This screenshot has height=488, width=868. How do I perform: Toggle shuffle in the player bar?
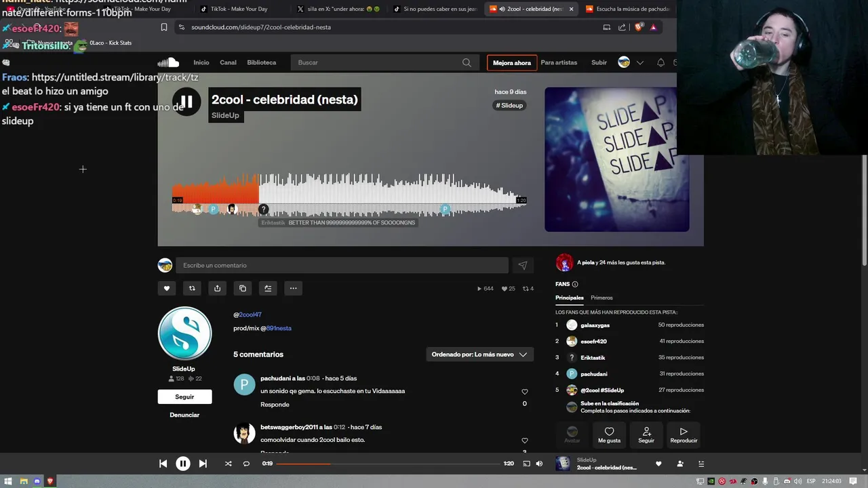[228, 464]
